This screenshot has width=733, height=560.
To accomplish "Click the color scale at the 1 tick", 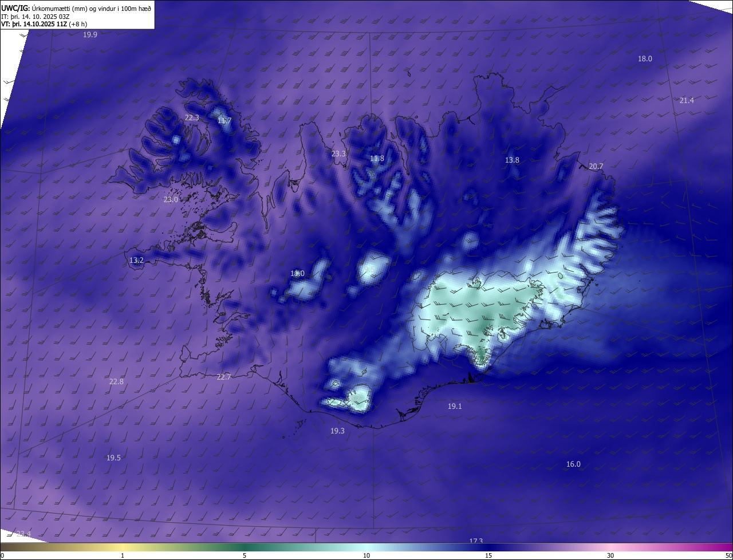I will click(123, 555).
